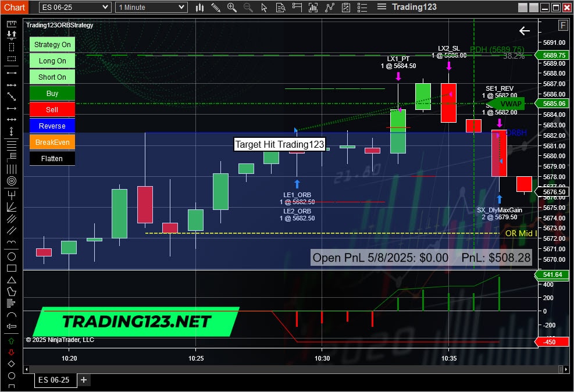Select the diagonal extended line tool
Screen dimensions: 574x392
(12, 97)
